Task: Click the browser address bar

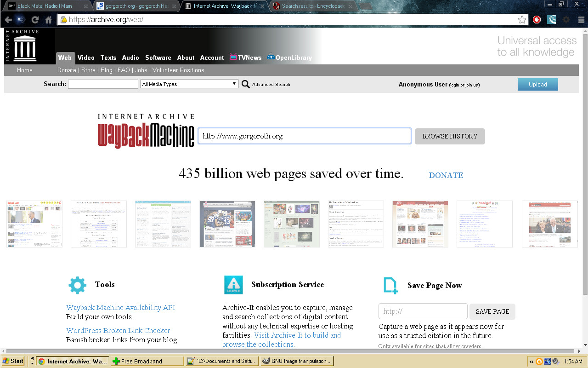Action: (x=292, y=20)
